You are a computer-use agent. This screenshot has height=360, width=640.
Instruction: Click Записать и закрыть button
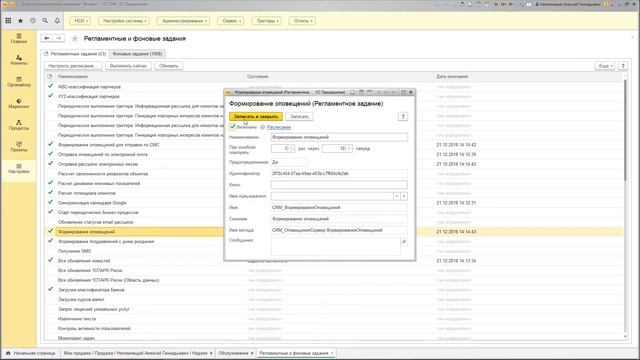pos(256,116)
